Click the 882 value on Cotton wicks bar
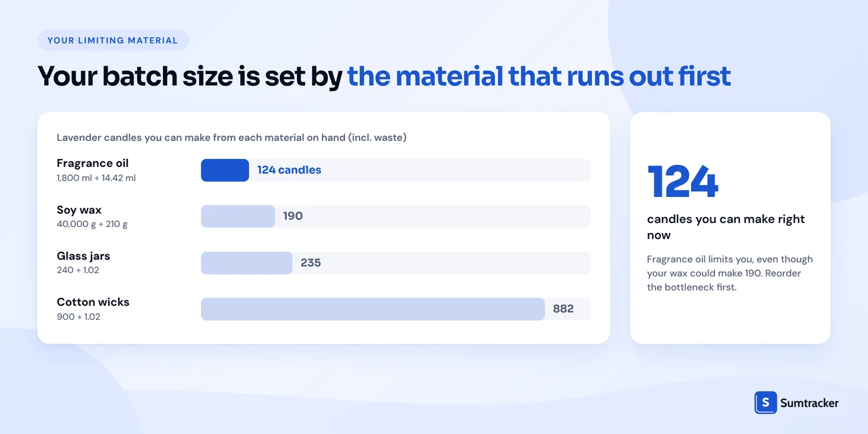The image size is (868, 434). pos(564,309)
